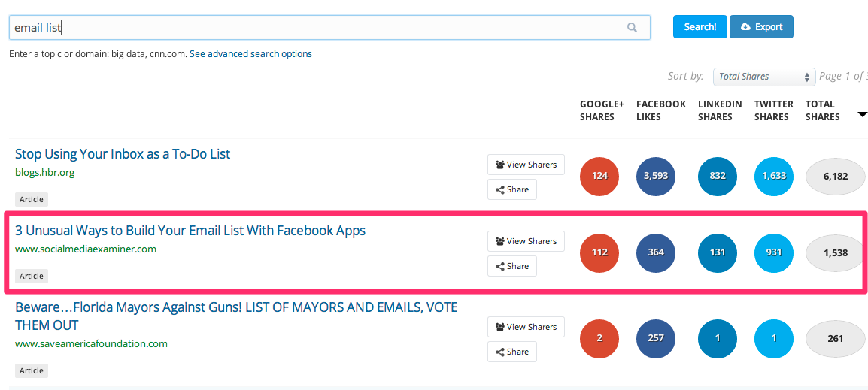Image resolution: width=868 pixels, height=390 pixels.
Task: Click the 131 LinkedIn shares circle
Action: coord(718,252)
